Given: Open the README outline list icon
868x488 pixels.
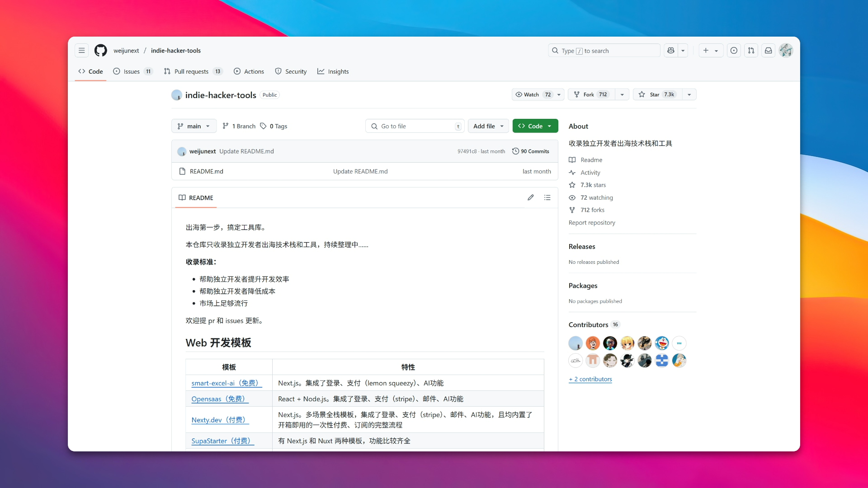Looking at the screenshot, I should [547, 197].
